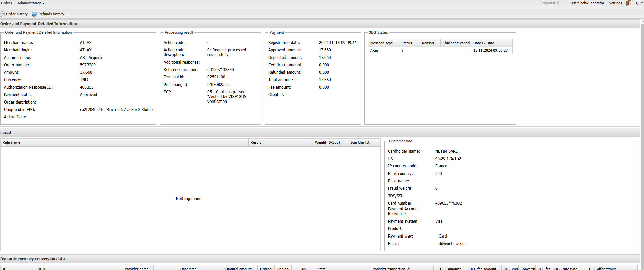Click the User: atlax_operator label
644x270 pixels.
tap(587, 3)
